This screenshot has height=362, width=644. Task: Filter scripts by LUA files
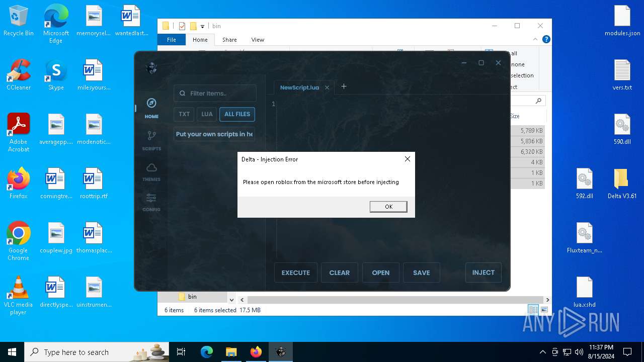(x=207, y=114)
